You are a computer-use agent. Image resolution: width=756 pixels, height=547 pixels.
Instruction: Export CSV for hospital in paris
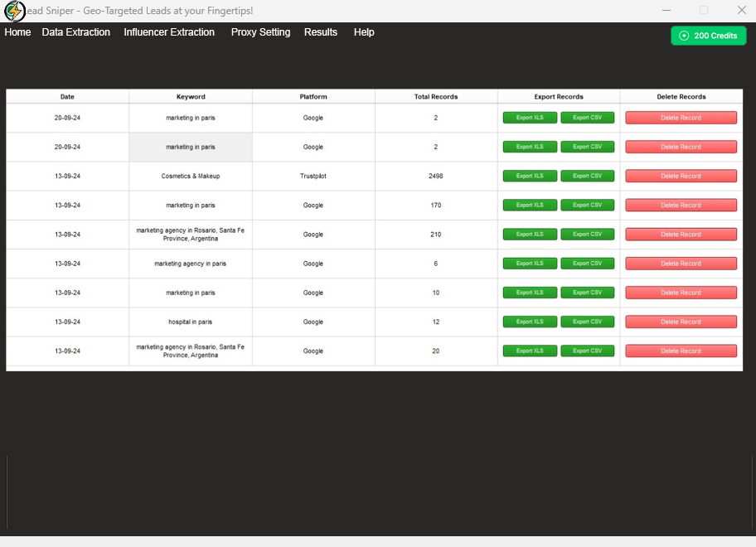coord(587,322)
